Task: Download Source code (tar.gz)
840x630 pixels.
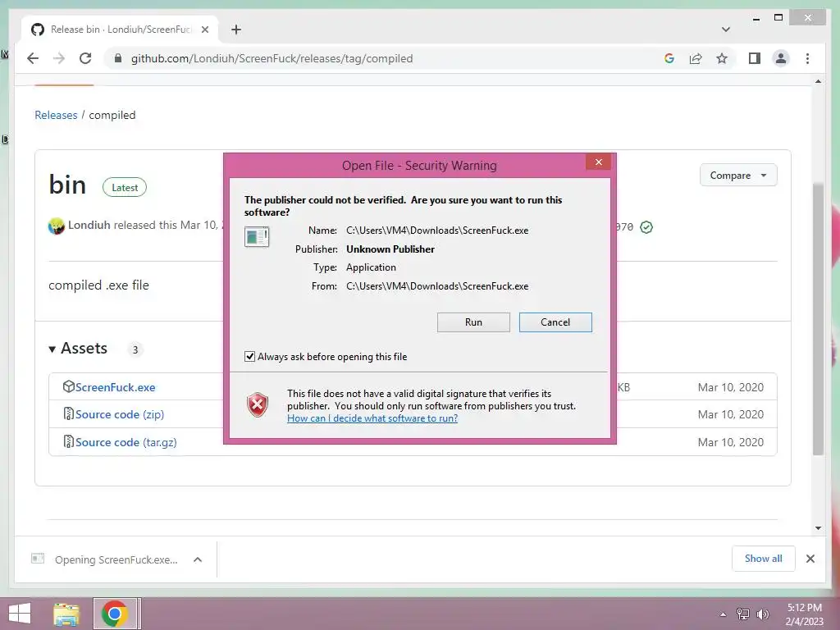Action: click(126, 442)
